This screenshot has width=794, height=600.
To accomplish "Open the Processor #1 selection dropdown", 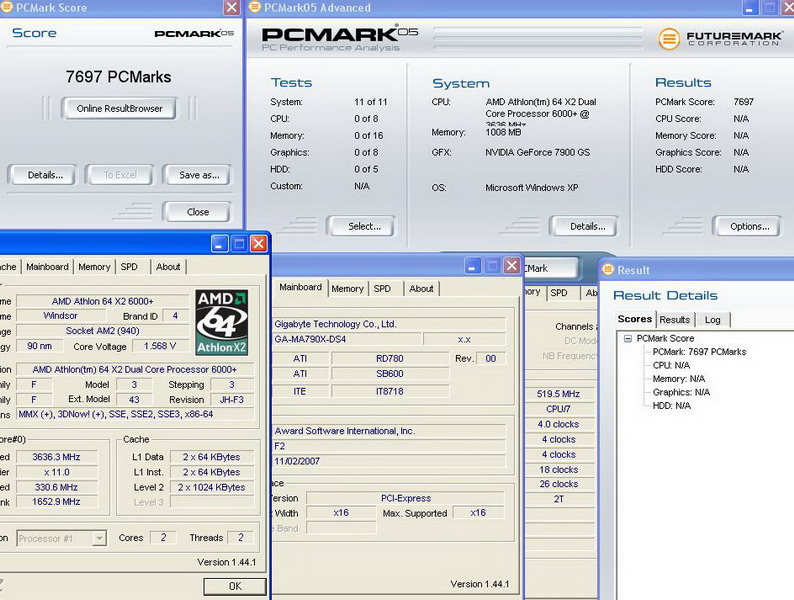I will click(x=100, y=538).
